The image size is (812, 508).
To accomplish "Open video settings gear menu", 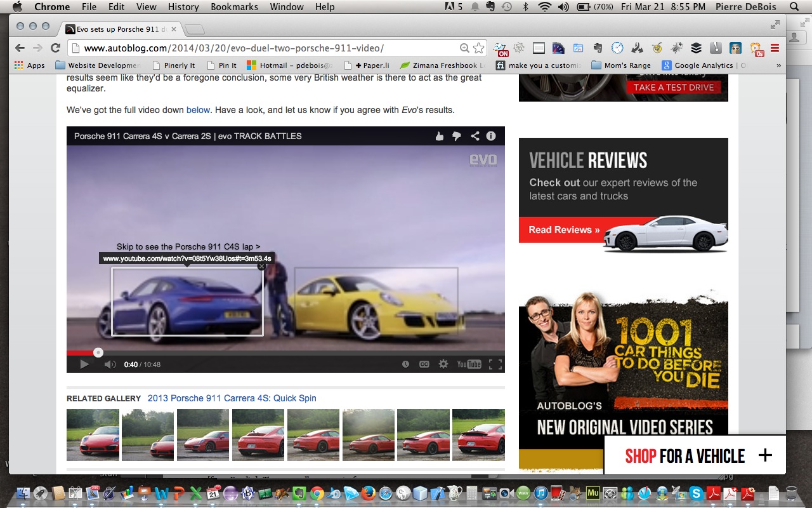I will coord(443,364).
